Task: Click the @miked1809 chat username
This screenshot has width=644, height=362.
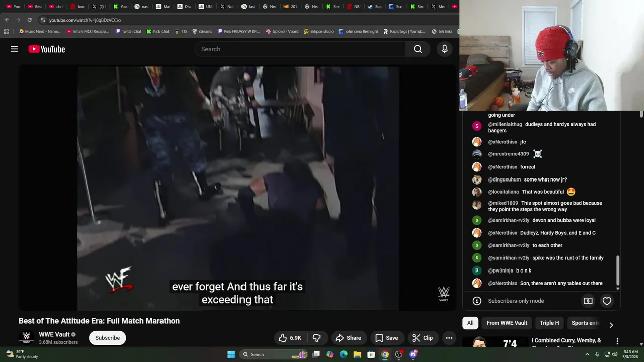Action: click(503, 203)
